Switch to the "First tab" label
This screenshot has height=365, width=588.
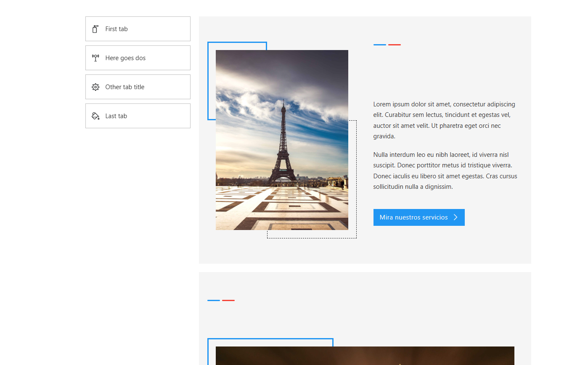tap(117, 29)
